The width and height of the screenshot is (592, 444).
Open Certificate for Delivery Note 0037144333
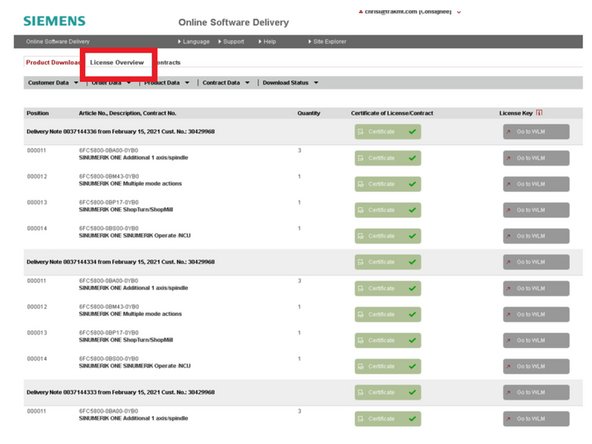click(388, 393)
